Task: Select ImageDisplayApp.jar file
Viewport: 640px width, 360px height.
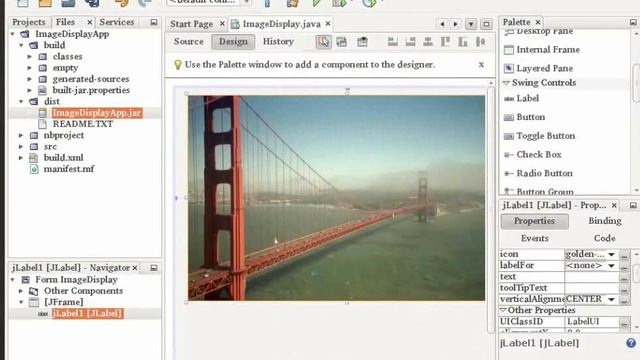Action: (x=97, y=113)
